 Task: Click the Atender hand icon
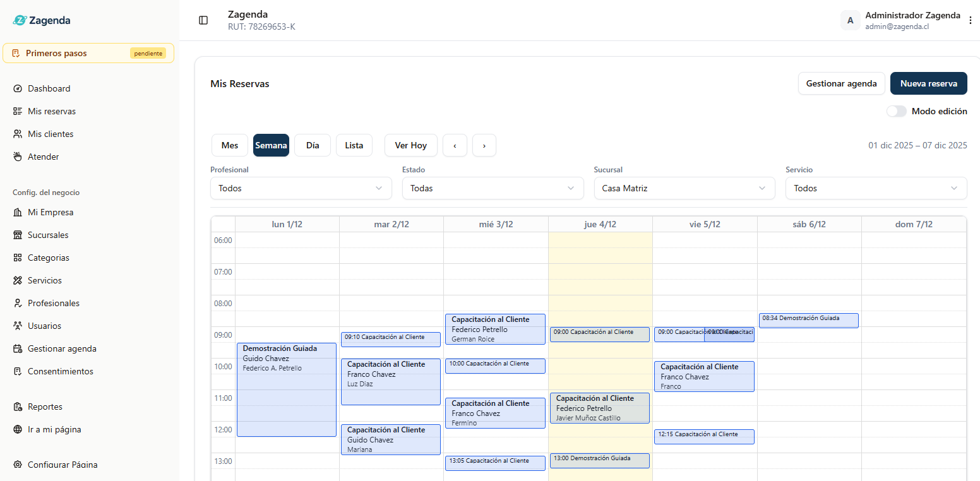[18, 157]
